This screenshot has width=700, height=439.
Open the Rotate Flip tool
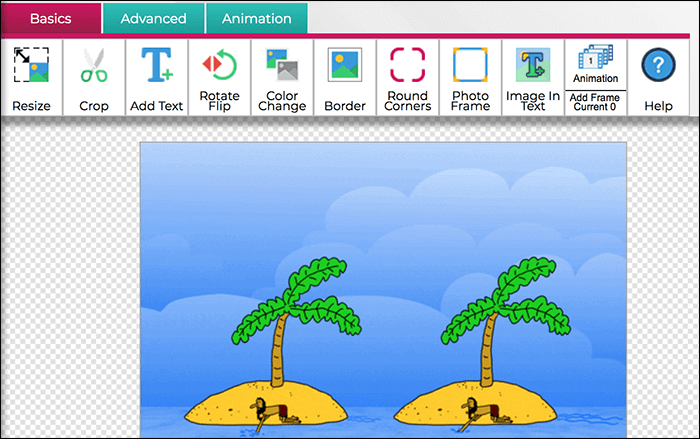pyautogui.click(x=219, y=67)
